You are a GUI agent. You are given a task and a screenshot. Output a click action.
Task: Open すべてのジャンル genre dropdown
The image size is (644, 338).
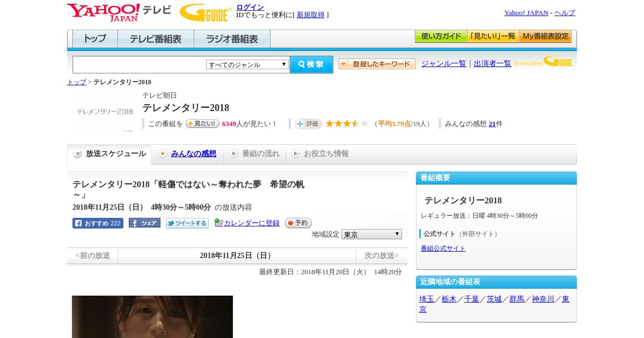pyautogui.click(x=247, y=64)
